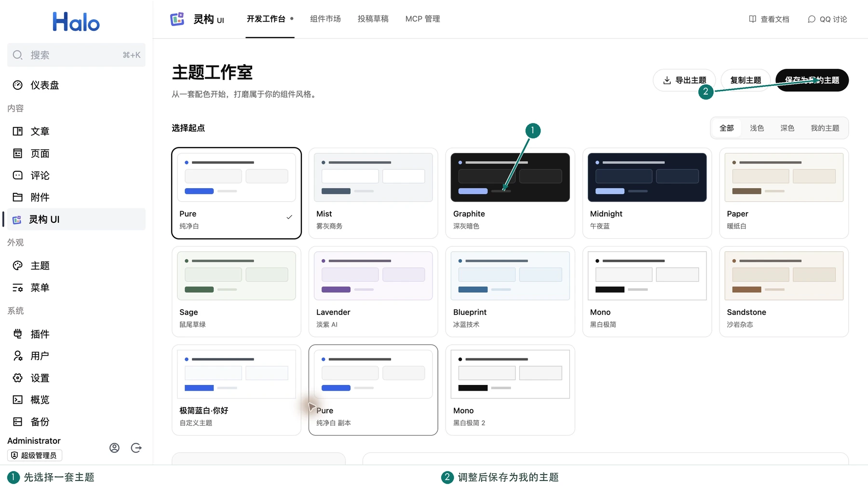Filter themes by 深色
The height and width of the screenshot is (492, 868).
(x=787, y=128)
